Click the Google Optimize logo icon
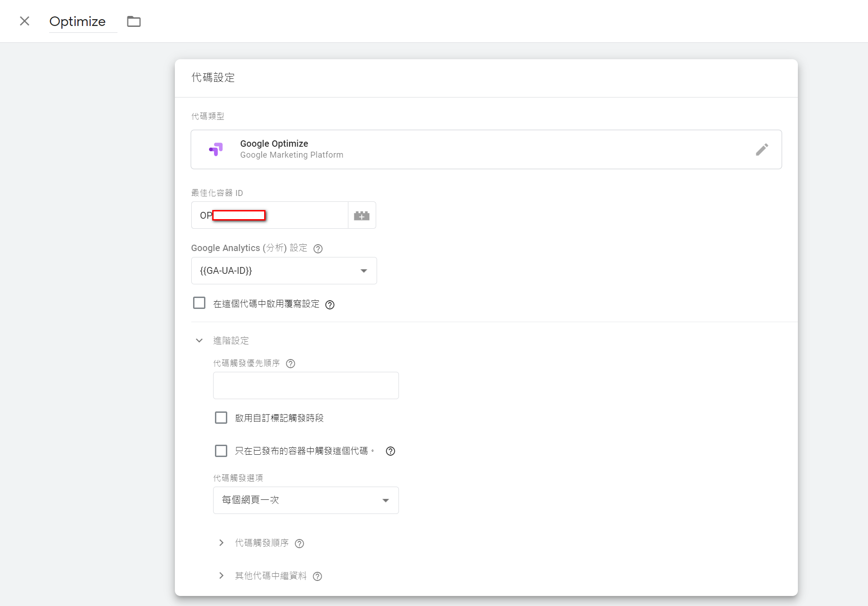868x606 pixels. (216, 149)
